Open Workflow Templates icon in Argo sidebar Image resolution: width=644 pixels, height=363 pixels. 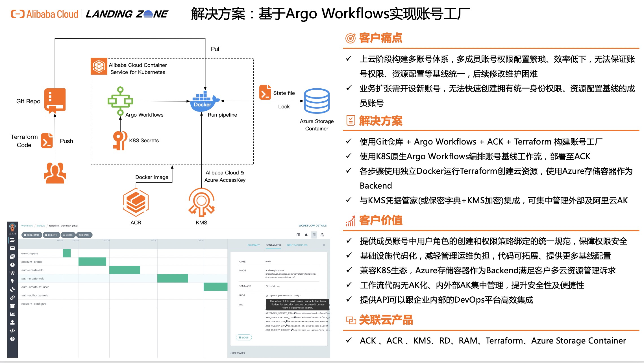click(12, 248)
